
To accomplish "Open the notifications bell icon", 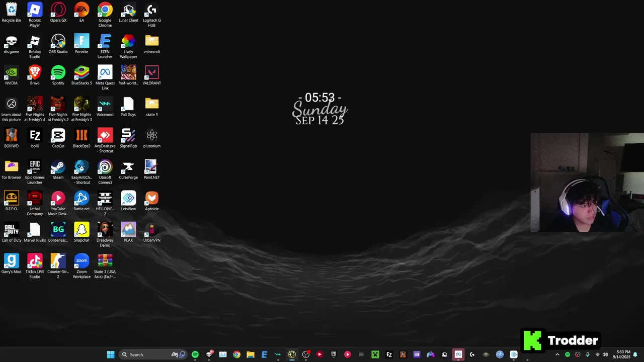I will 636,354.
